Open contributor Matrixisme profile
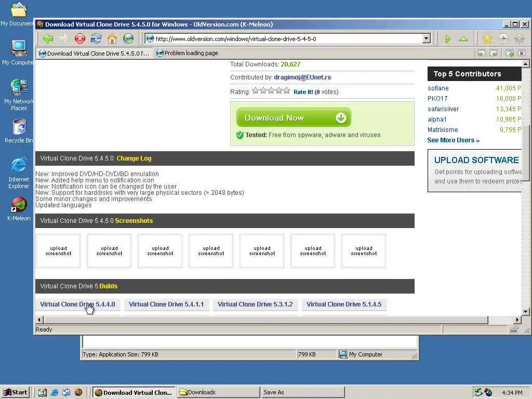 (x=443, y=129)
